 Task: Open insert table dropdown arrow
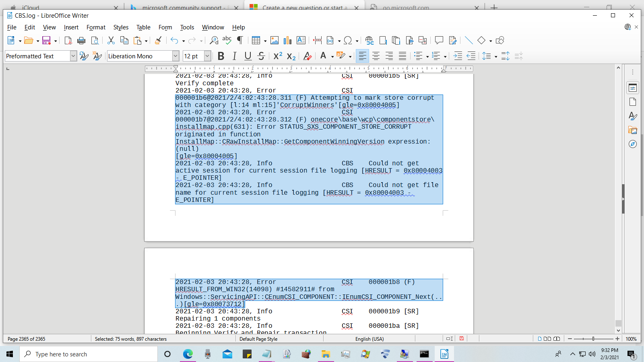pos(265,41)
